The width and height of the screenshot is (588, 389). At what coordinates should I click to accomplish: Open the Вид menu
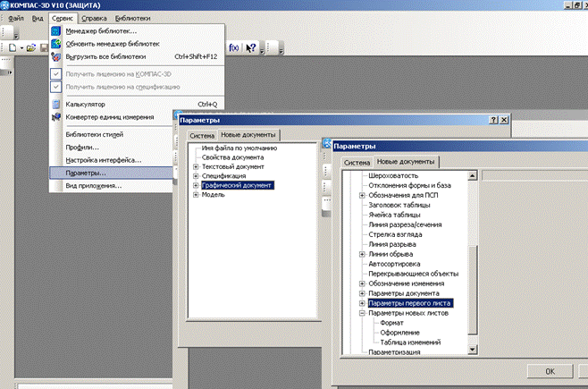point(38,18)
